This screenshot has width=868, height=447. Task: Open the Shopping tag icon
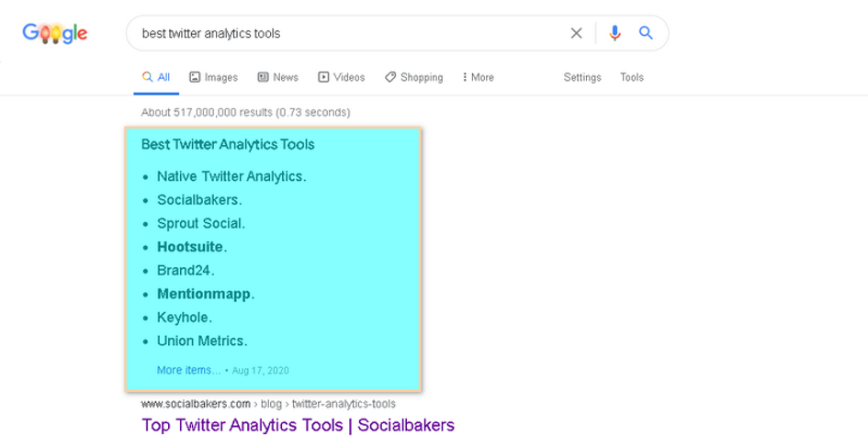point(390,77)
